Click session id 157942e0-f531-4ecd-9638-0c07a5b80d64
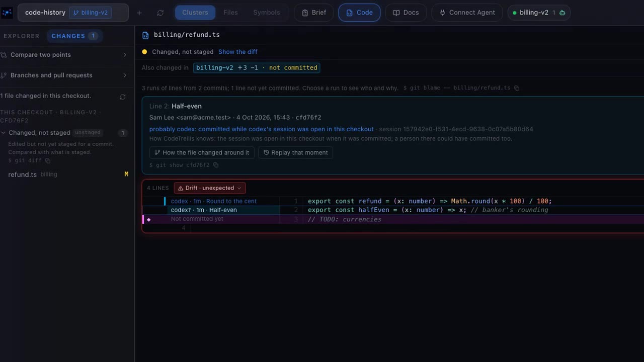644x362 pixels. 456,129
